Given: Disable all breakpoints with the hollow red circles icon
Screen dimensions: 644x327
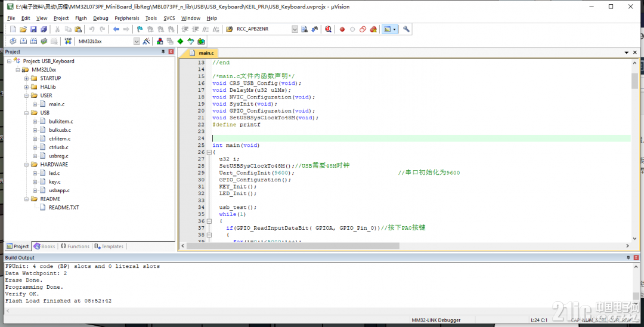Looking at the screenshot, I should [363, 29].
